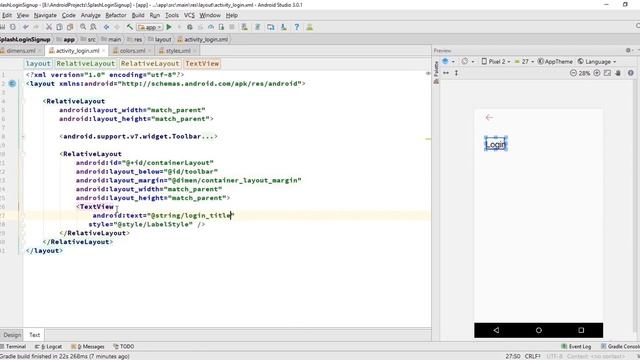The image size is (640, 360).
Task: Click the Android robot icon in toolbar
Action: (310, 27)
